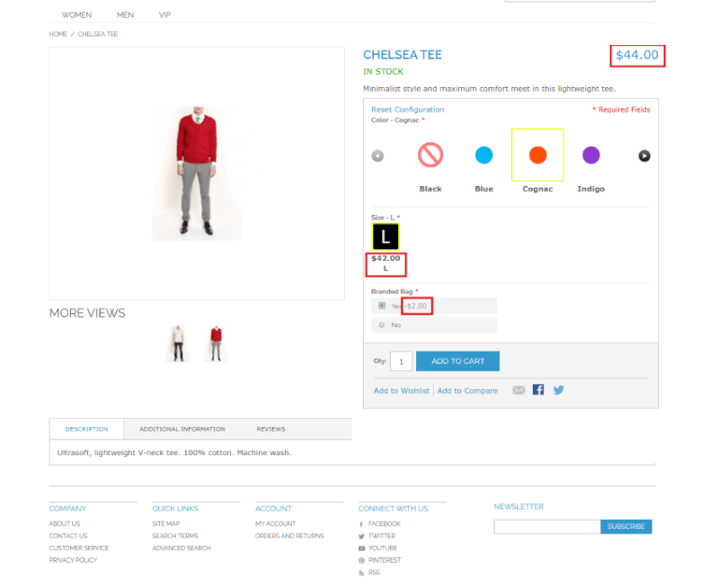Viewport: 719px width, 588px height.
Task: Toggle the size L swatch
Action: 386,236
